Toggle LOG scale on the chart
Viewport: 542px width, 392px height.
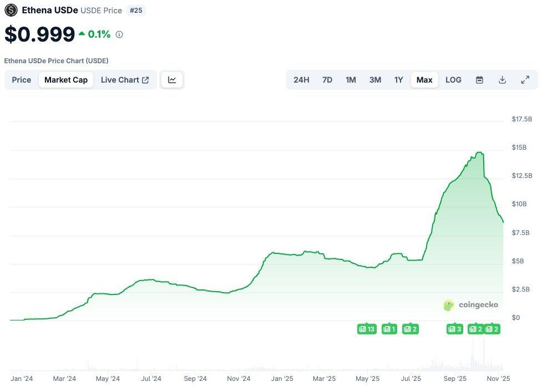coord(453,80)
